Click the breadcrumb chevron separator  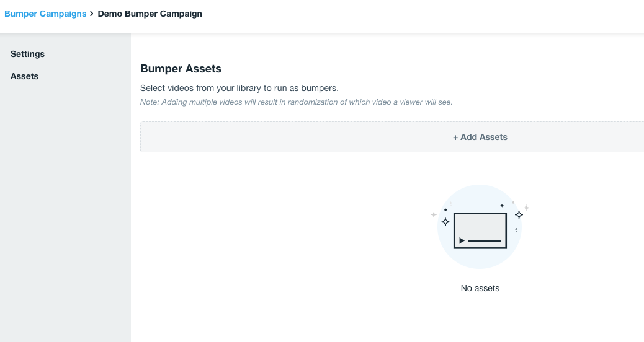pos(92,14)
